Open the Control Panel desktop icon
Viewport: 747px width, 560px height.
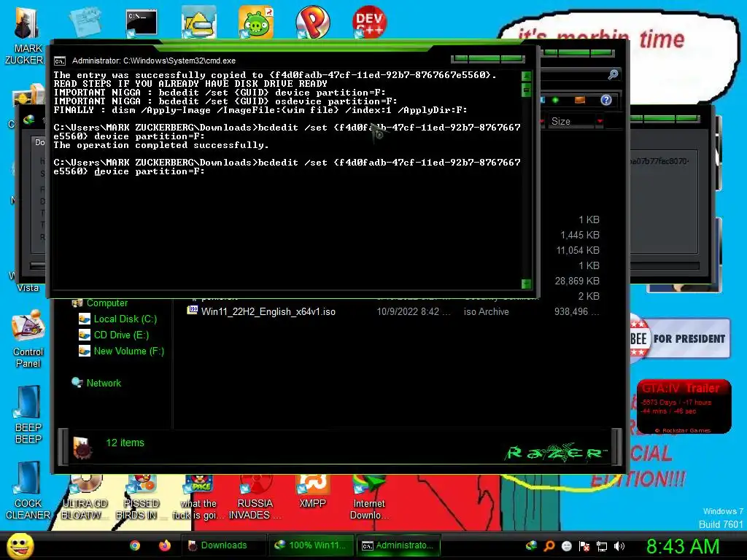click(28, 339)
